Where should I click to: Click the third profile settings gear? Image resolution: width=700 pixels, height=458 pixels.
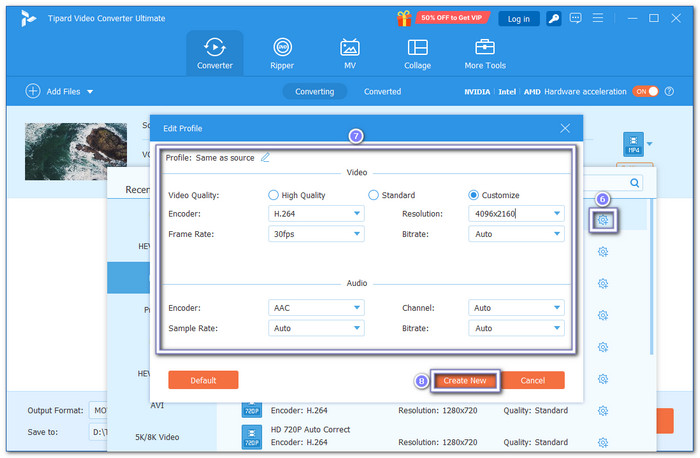(603, 283)
